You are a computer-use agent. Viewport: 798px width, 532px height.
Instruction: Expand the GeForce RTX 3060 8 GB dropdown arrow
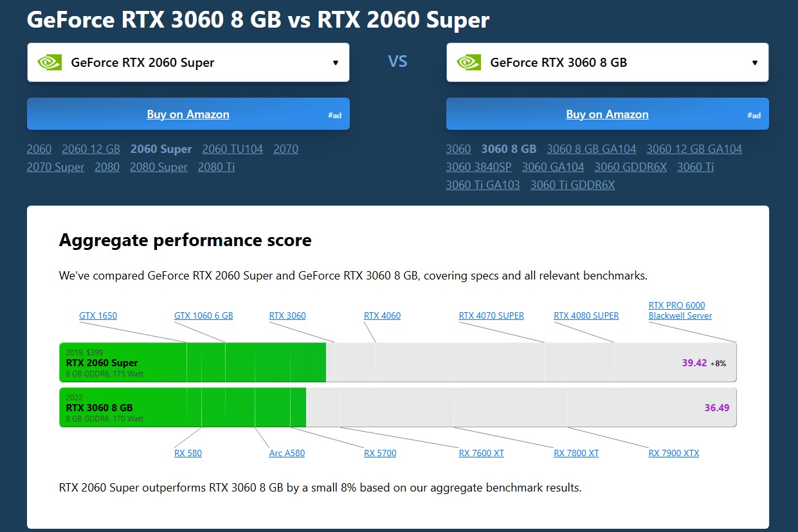pyautogui.click(x=754, y=62)
